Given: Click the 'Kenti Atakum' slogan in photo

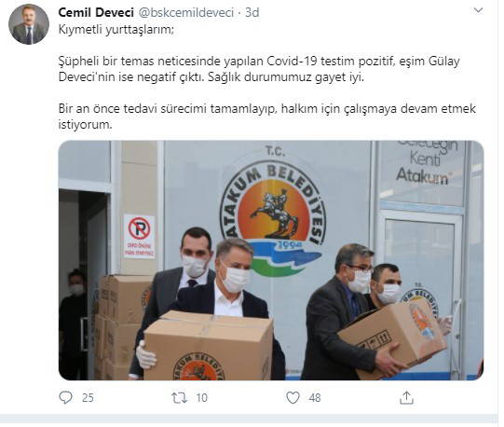Looking at the screenshot, I should (x=423, y=167).
